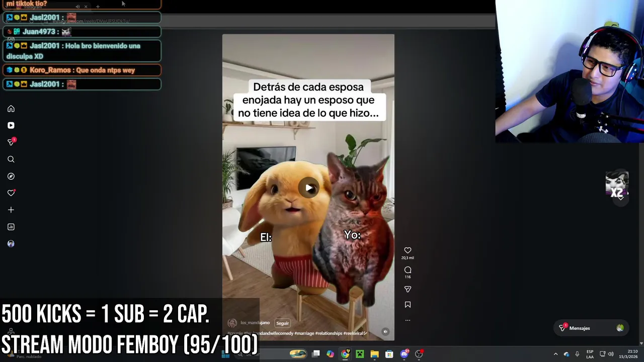Select the Koro_Ramos chat message
This screenshot has width=644, height=362.
coord(82,70)
